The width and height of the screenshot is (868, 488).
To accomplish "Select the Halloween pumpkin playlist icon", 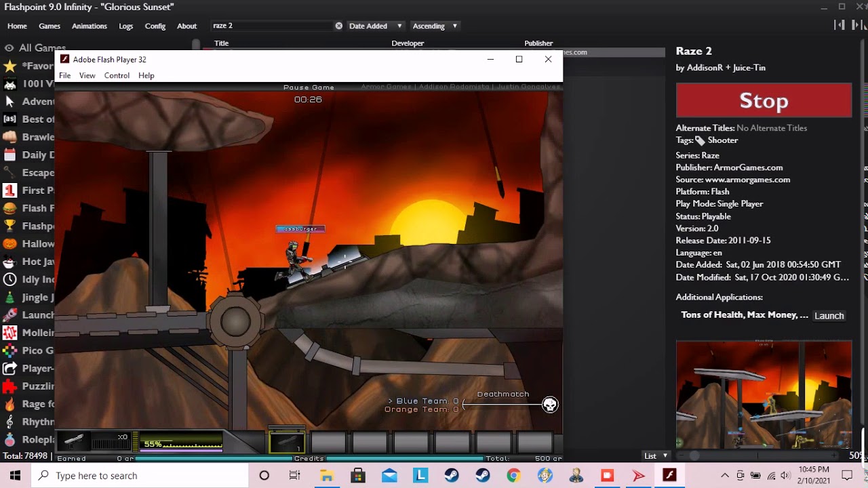I will (x=9, y=244).
